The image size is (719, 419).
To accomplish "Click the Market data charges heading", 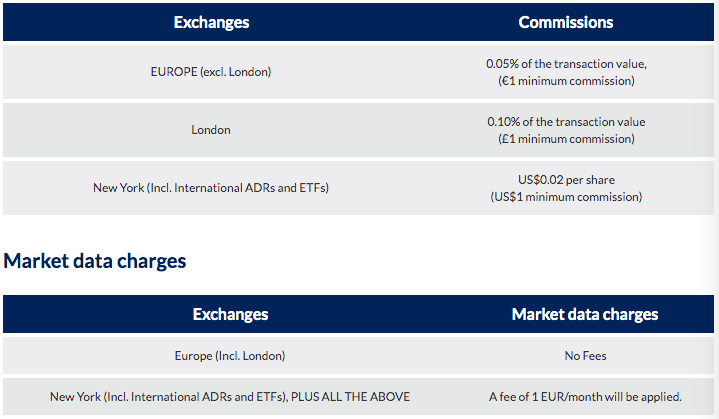I will 94,261.
